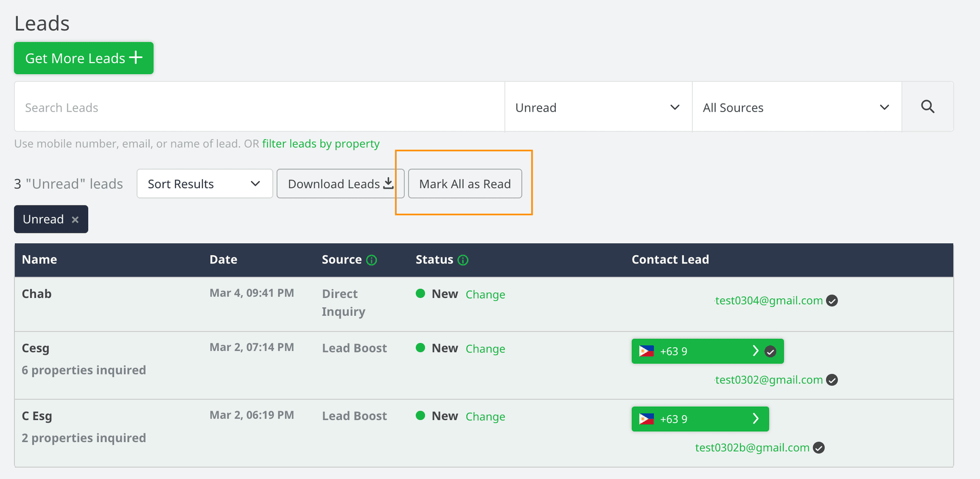This screenshot has height=479, width=980.
Task: Click inside the Search Leads field
Action: [x=192, y=107]
